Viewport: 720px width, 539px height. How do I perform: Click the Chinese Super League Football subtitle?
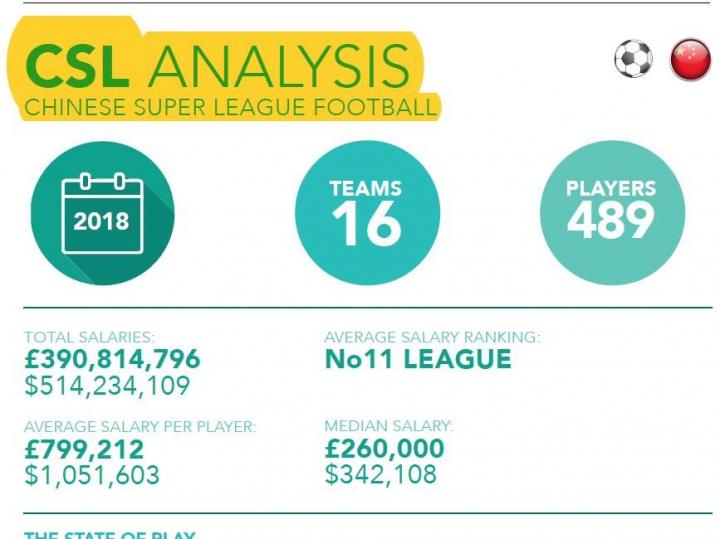pyautogui.click(x=231, y=106)
